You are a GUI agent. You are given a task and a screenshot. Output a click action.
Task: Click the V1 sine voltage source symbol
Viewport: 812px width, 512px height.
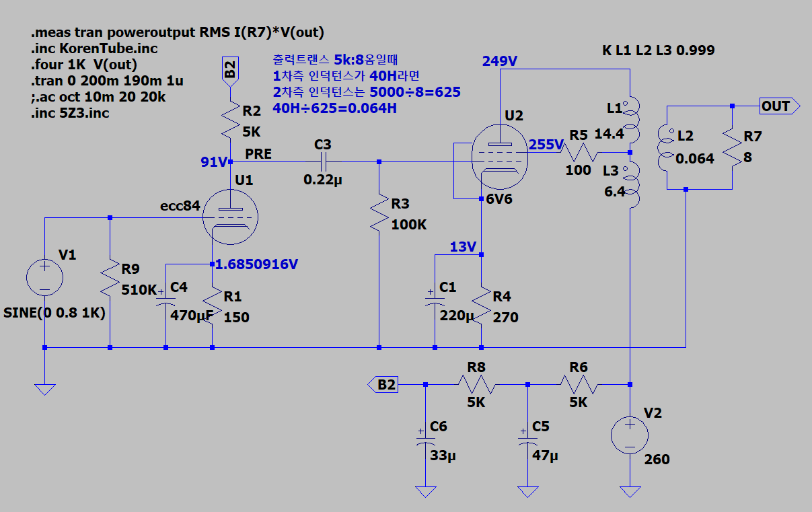[x=44, y=278]
